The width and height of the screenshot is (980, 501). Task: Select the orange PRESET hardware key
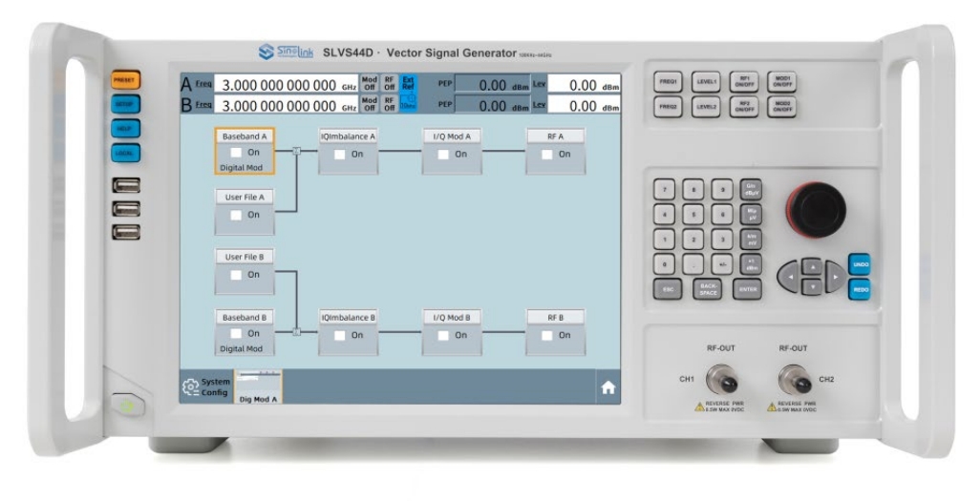126,80
